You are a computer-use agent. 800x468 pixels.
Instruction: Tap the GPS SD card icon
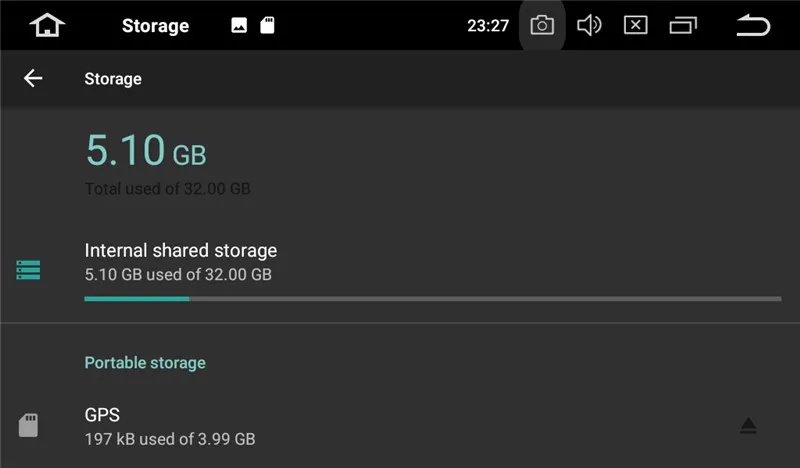pyautogui.click(x=28, y=426)
